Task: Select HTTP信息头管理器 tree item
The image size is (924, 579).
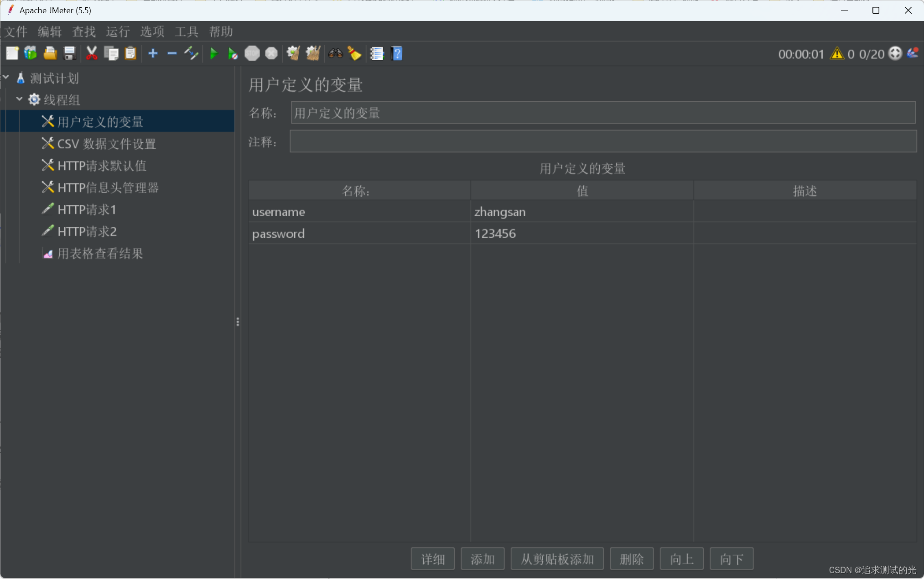Action: (x=108, y=187)
